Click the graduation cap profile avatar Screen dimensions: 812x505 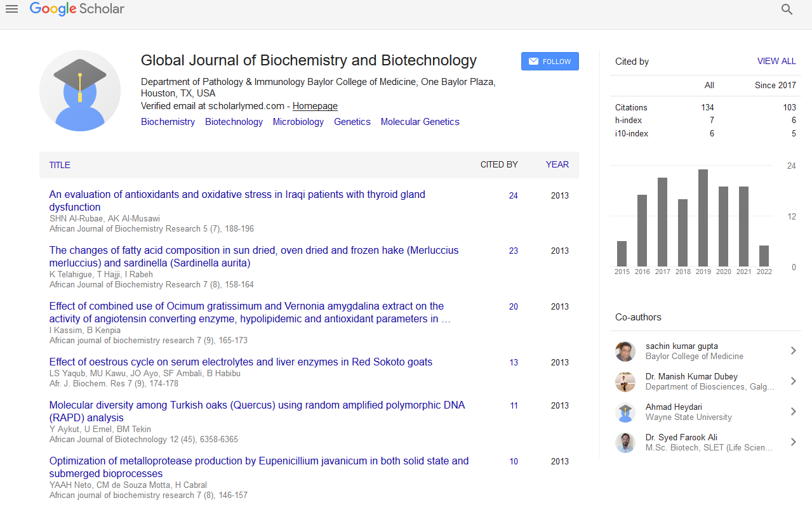tap(80, 91)
